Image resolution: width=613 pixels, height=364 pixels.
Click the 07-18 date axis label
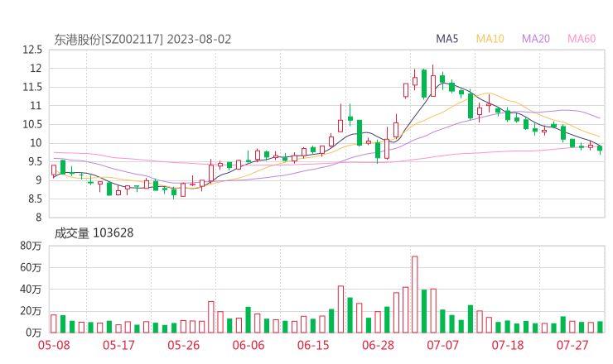pyautogui.click(x=508, y=345)
